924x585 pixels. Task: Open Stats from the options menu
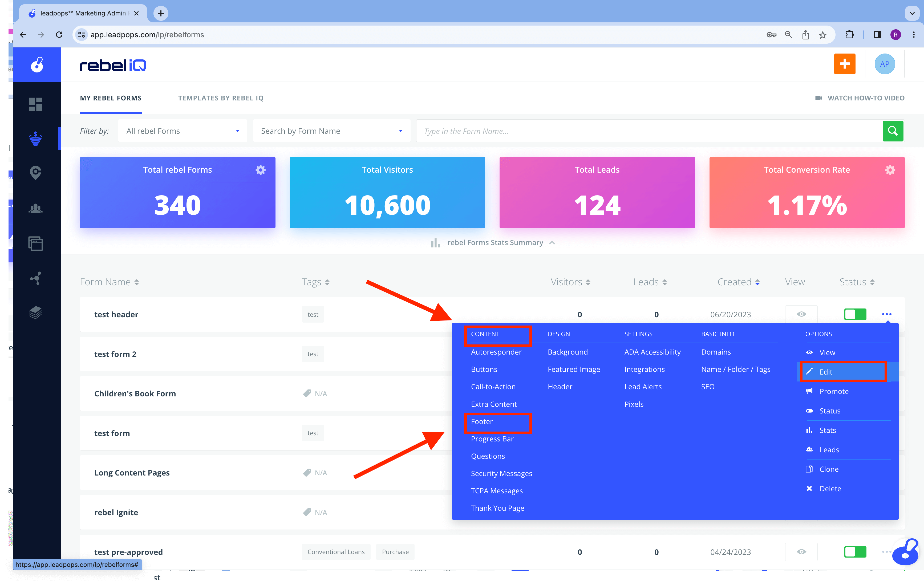click(827, 430)
